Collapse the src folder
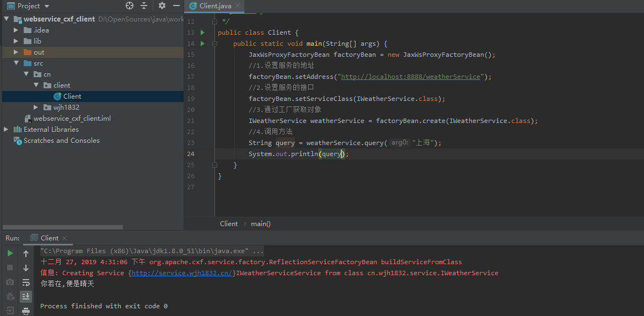Image resolution: width=644 pixels, height=316 pixels. (x=16, y=63)
